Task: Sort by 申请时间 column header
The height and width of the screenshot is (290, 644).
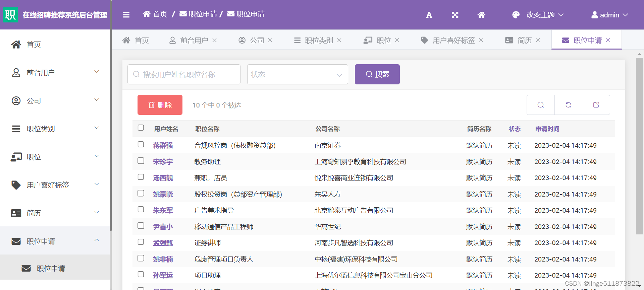Action: click(x=547, y=129)
